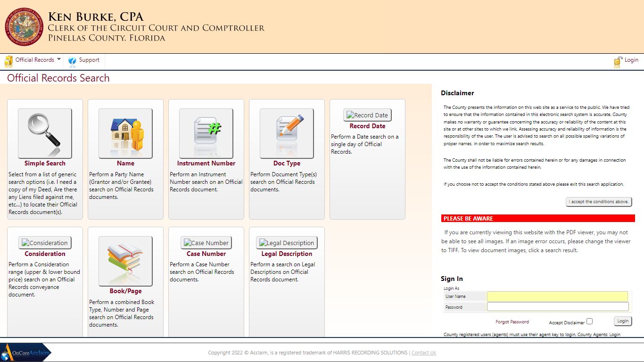644x362 pixels.
Task: Click the 'PLEASE BE AWARE' red banner text
Action: coord(468,219)
